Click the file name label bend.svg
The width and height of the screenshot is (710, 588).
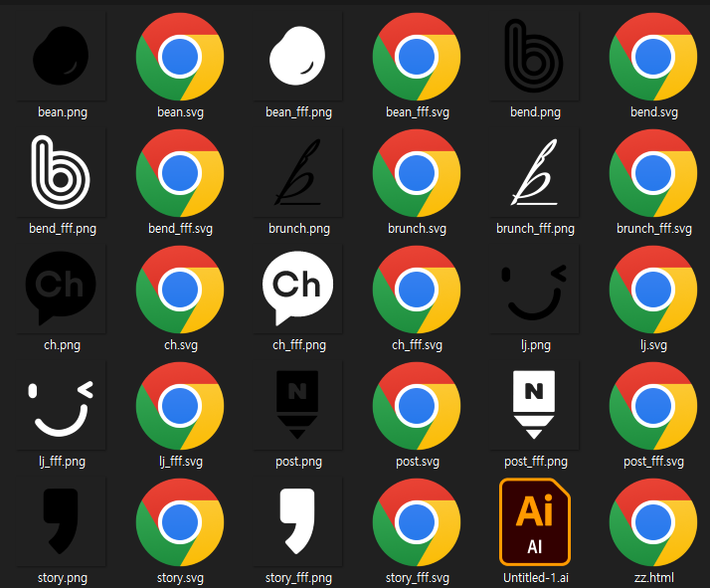[x=654, y=111]
